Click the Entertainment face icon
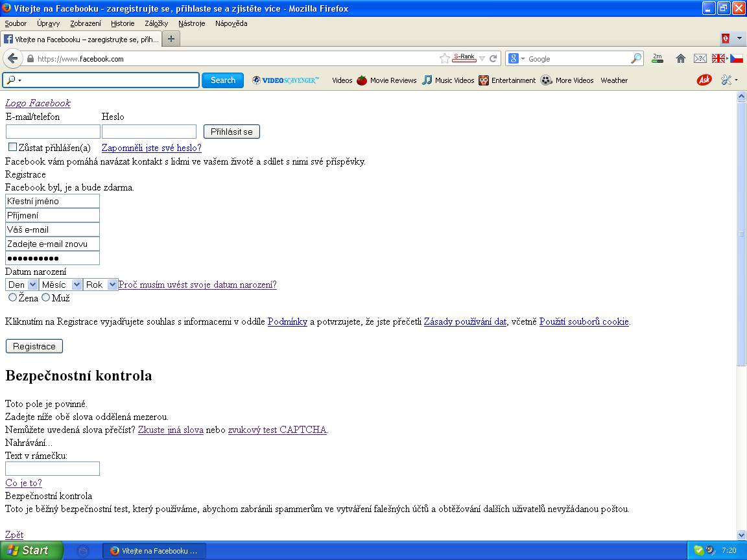The image size is (747, 560). pyautogui.click(x=484, y=80)
